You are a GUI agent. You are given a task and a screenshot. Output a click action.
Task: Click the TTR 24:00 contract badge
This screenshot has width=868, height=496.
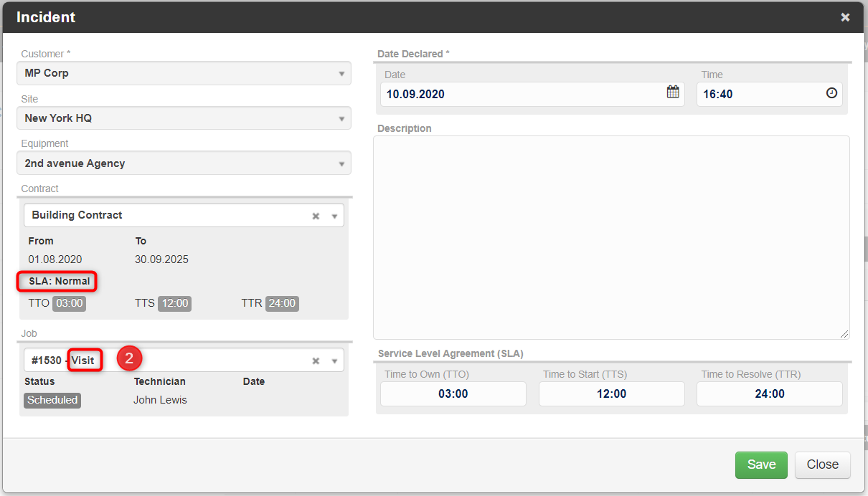282,303
